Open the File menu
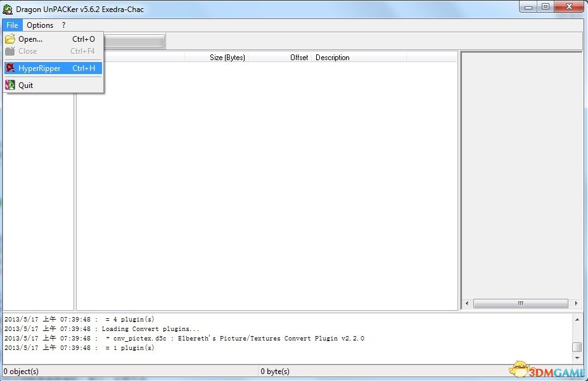Image resolution: width=588 pixels, height=381 pixels. pos(12,25)
